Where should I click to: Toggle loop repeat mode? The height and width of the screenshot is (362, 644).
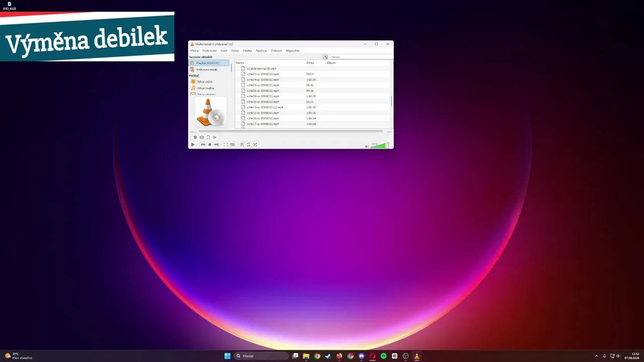pyautogui.click(x=249, y=144)
